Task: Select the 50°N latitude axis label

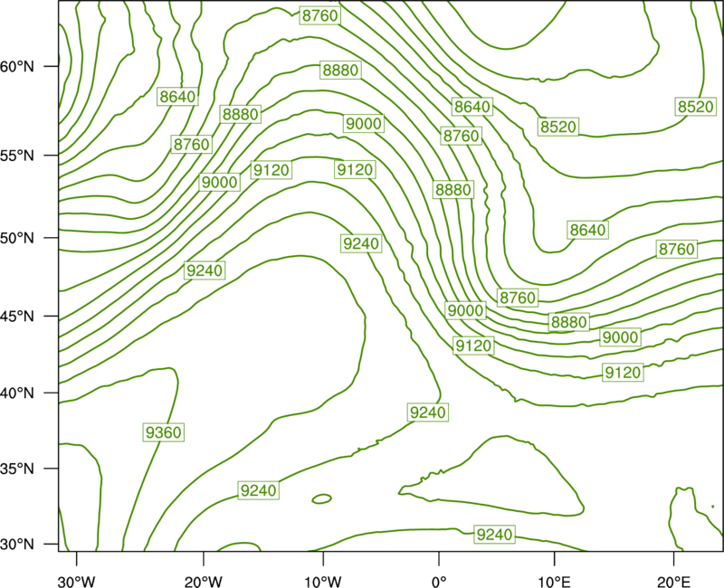Action: [17, 238]
